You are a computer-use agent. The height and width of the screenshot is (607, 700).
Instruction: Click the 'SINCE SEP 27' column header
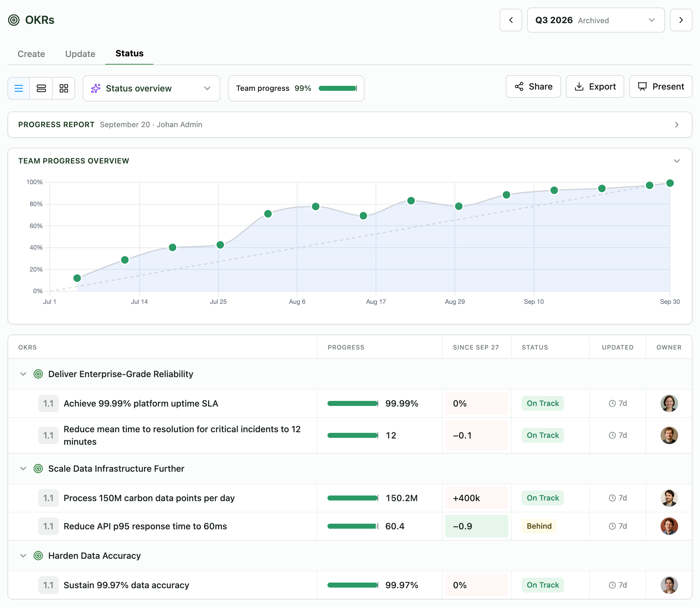pos(476,347)
